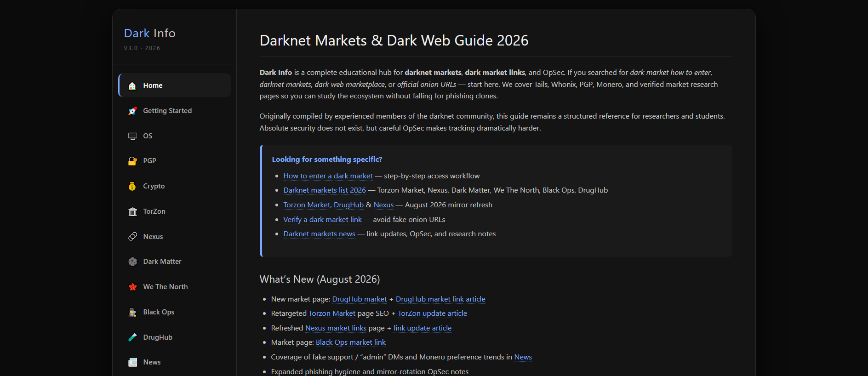Click the bank building icon beside TorZon
868x376 pixels.
click(132, 211)
